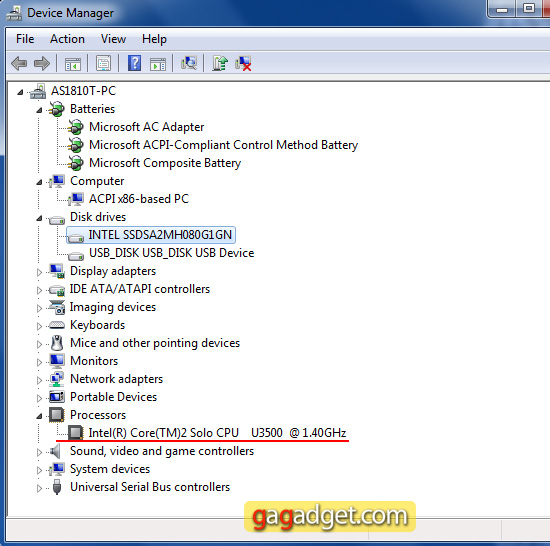This screenshot has width=550, height=546.
Task: Toggle Show/Hide Console Tree toolbar icon
Action: click(73, 64)
